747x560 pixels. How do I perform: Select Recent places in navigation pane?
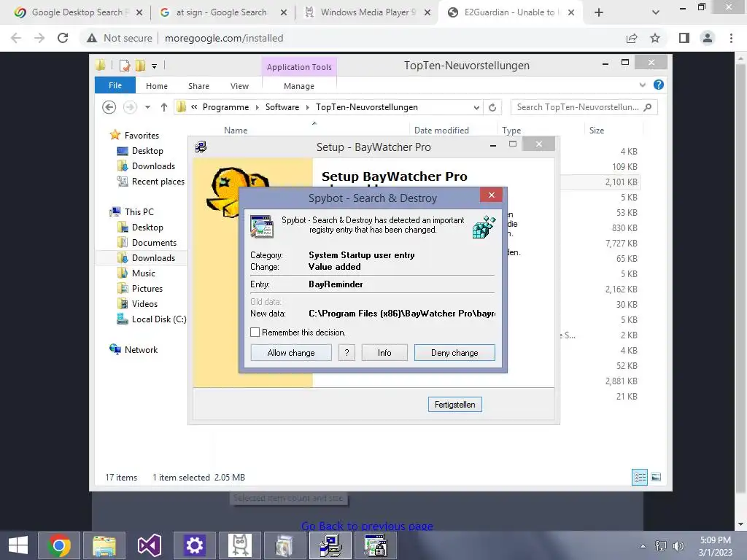[158, 182]
